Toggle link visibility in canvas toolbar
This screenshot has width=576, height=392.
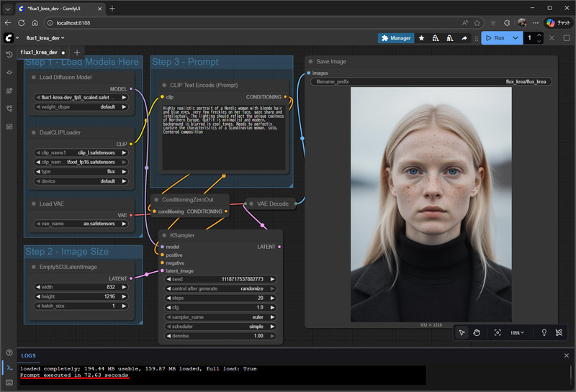point(559,332)
